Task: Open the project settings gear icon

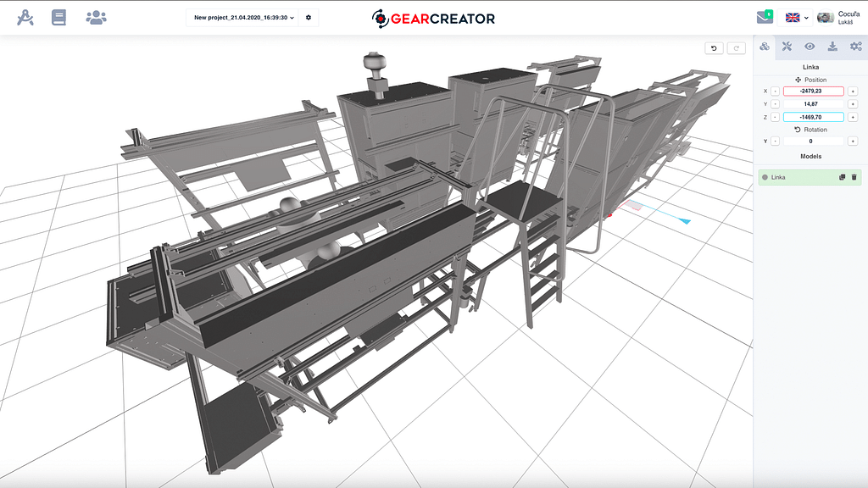Action: (x=309, y=17)
